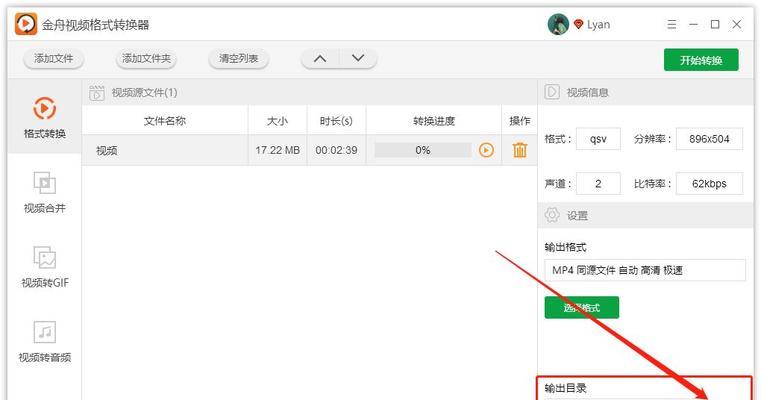Click 大小 column header
The height and width of the screenshot is (400, 761).
pos(278,121)
